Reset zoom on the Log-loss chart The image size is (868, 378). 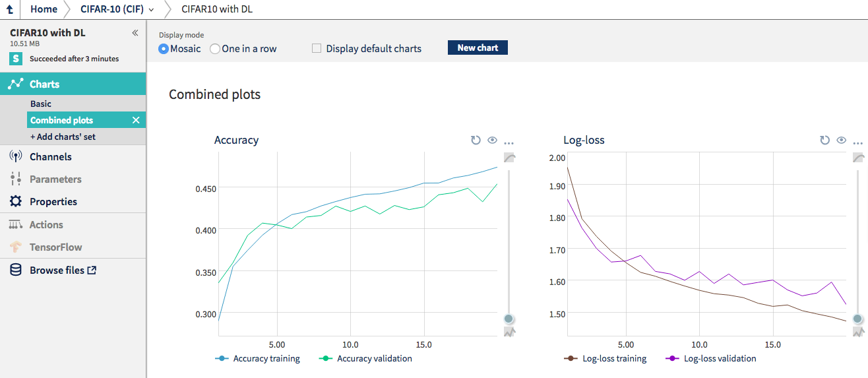(824, 140)
